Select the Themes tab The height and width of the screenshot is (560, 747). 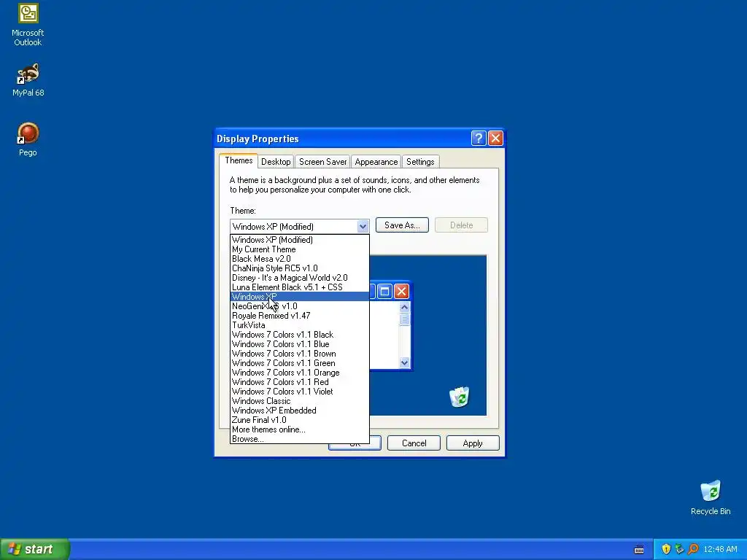coord(239,160)
